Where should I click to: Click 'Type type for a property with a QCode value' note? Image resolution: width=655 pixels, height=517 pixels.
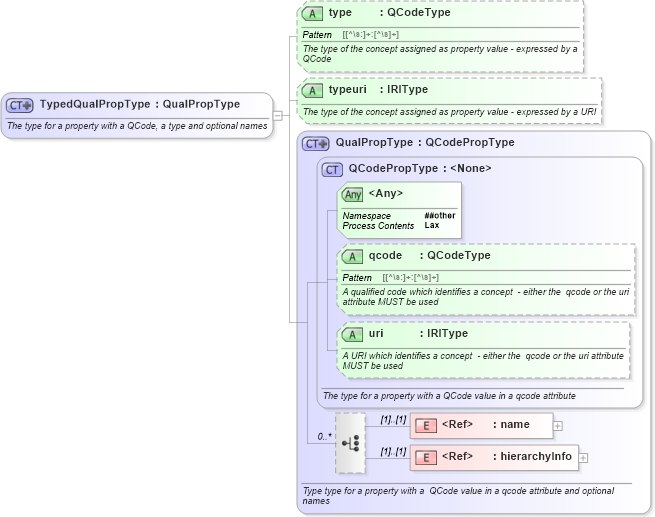click(x=459, y=495)
